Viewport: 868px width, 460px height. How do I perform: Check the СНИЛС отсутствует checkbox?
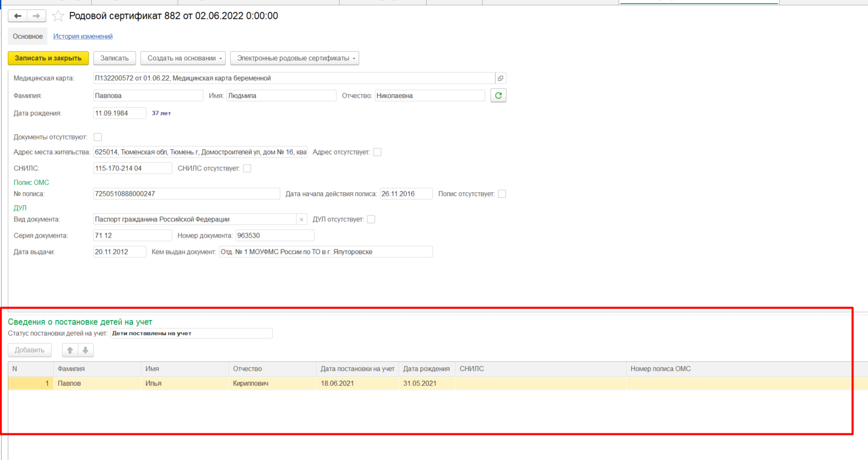coord(247,168)
